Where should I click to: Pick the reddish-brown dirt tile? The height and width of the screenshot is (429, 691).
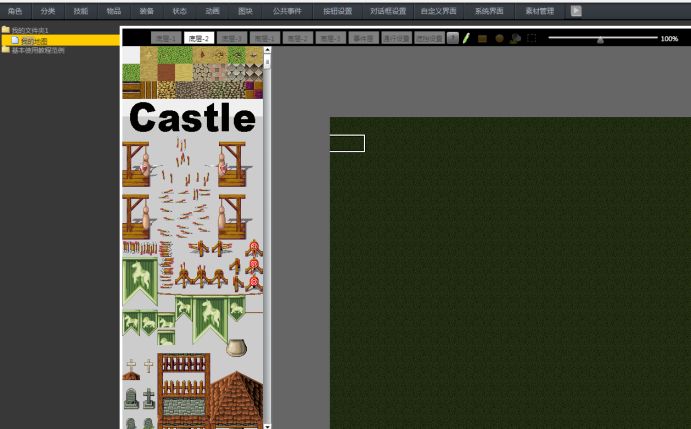(166, 72)
